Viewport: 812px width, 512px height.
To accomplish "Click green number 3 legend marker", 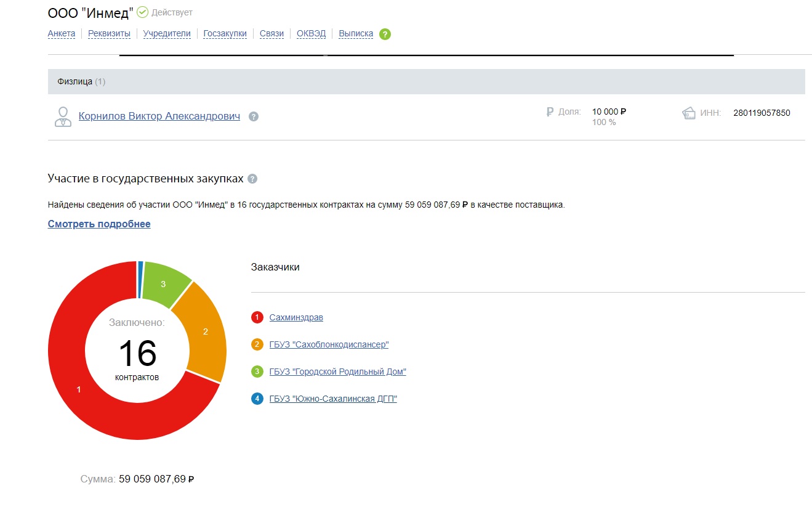I will coord(257,372).
